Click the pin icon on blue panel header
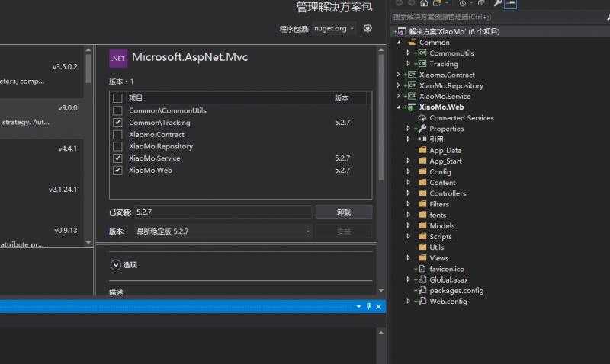Viewport: 610px width, 364px height. tap(368, 306)
